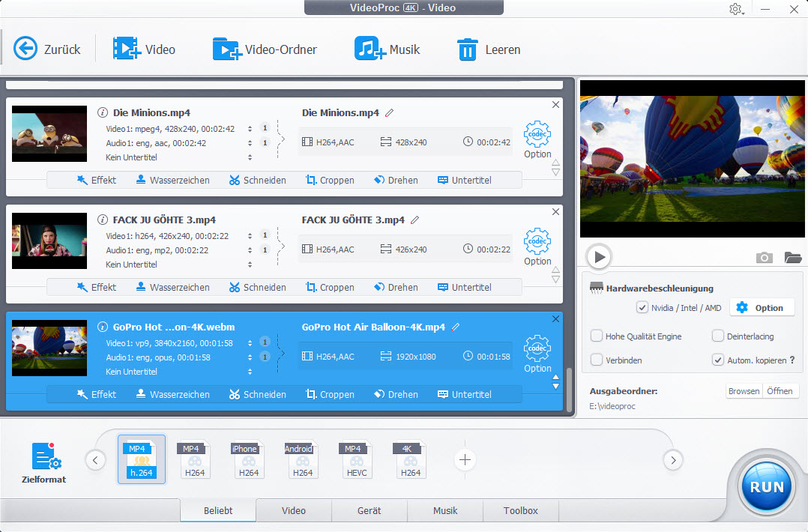The height and width of the screenshot is (532, 808).
Task: Move FACK JU GÖHTE 3.mp4 down in list
Action: click(x=555, y=279)
